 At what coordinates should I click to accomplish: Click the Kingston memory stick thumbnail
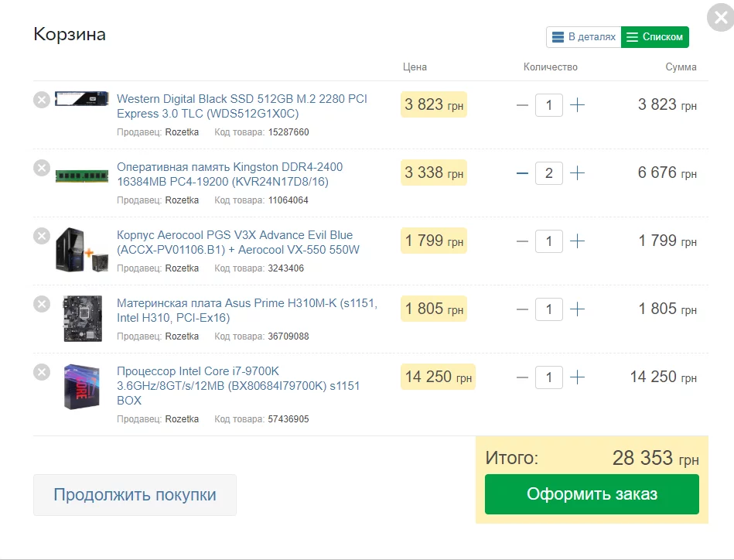pos(82,176)
